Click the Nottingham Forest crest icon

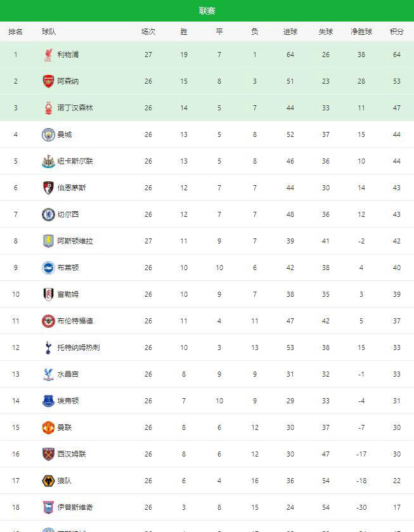pos(48,108)
